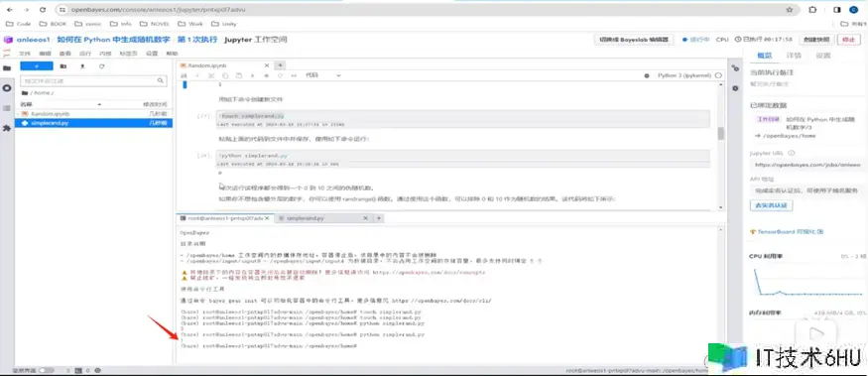The image size is (868, 376).
Task: Click the upload files icon
Action: coord(82,65)
